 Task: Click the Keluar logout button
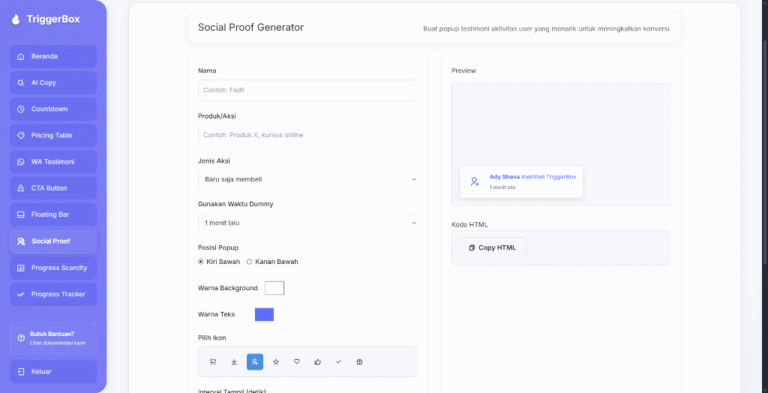pyautogui.click(x=53, y=372)
